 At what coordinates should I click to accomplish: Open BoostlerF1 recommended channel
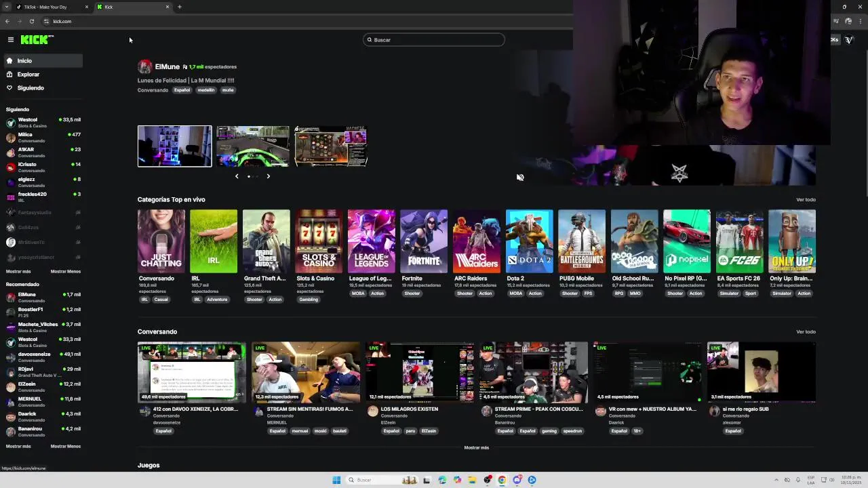pyautogui.click(x=43, y=312)
